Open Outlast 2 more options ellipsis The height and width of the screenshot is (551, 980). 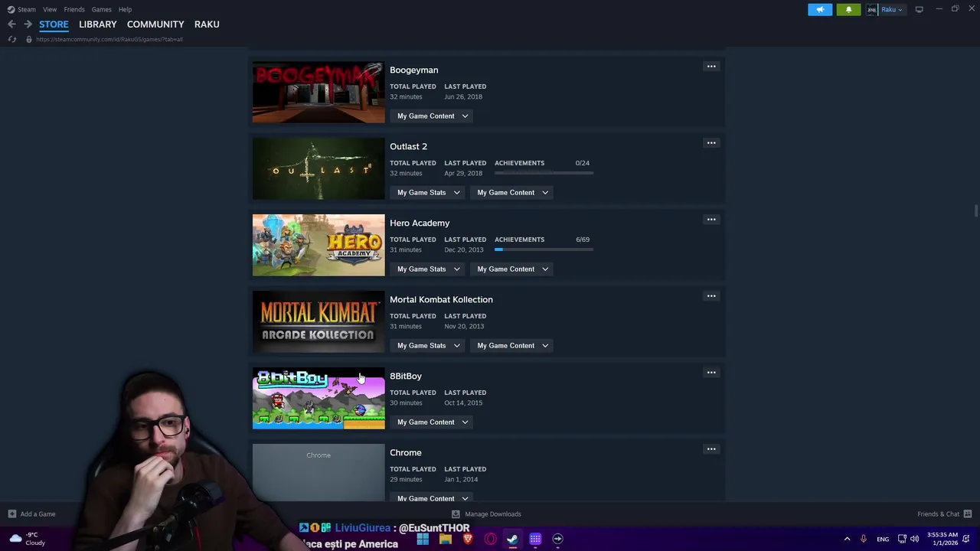711,143
